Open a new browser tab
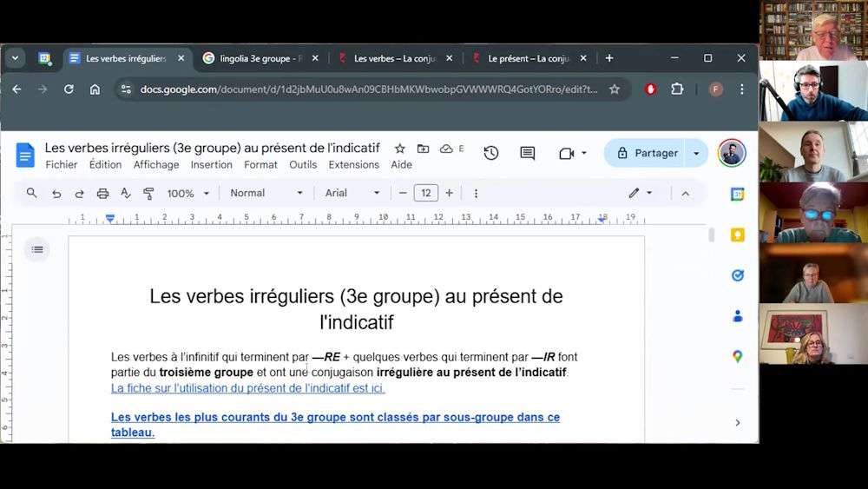This screenshot has height=489, width=868. 609,58
